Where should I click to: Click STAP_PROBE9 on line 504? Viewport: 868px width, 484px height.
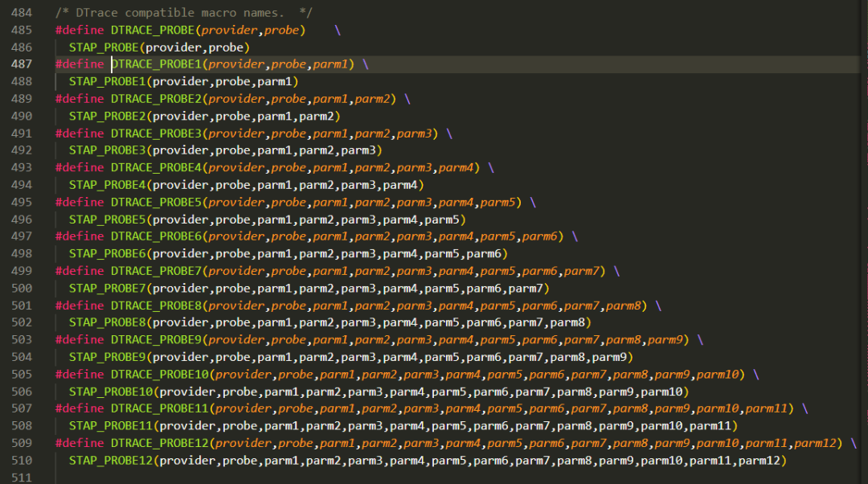107,357
